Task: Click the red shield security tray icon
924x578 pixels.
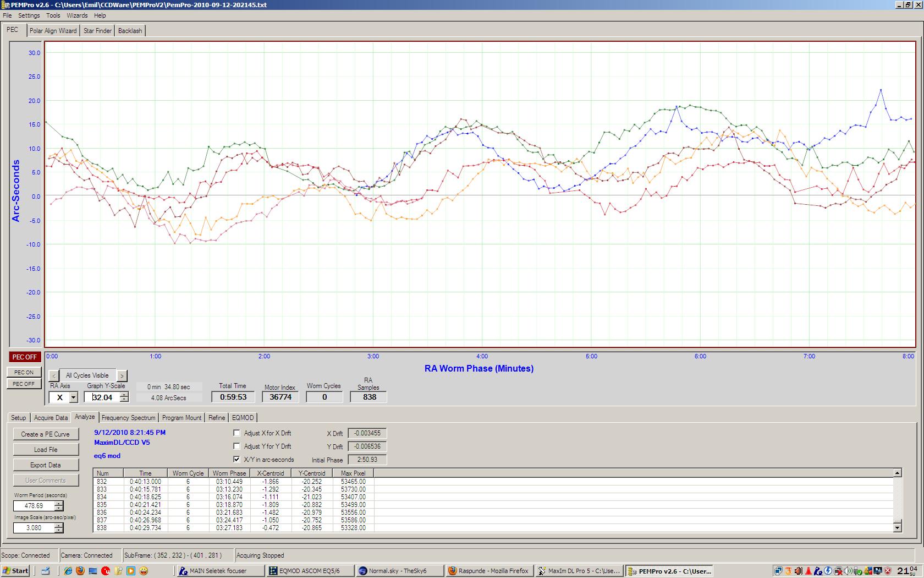Action: [888, 571]
